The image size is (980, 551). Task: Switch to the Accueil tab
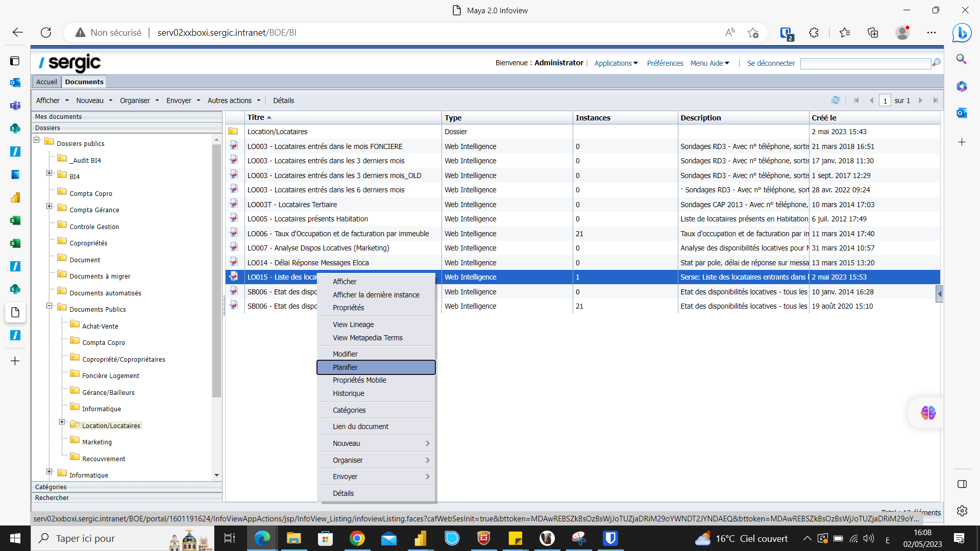pyautogui.click(x=46, y=82)
